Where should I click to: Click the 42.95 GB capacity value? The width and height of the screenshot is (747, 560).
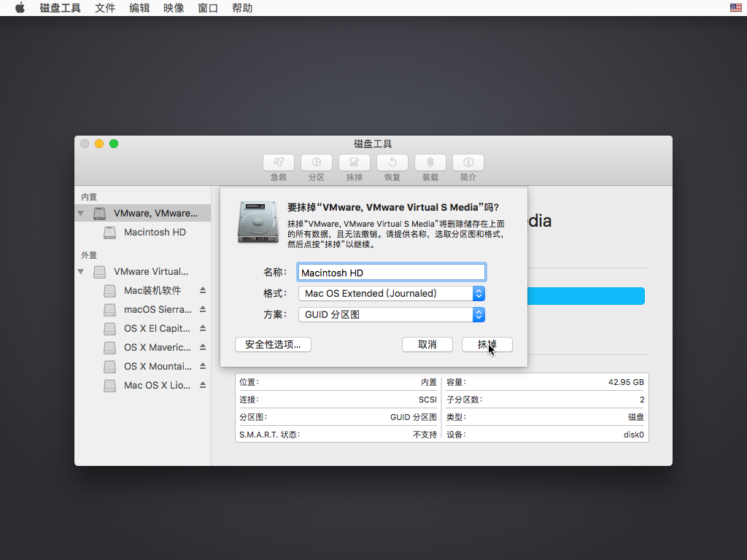click(625, 382)
